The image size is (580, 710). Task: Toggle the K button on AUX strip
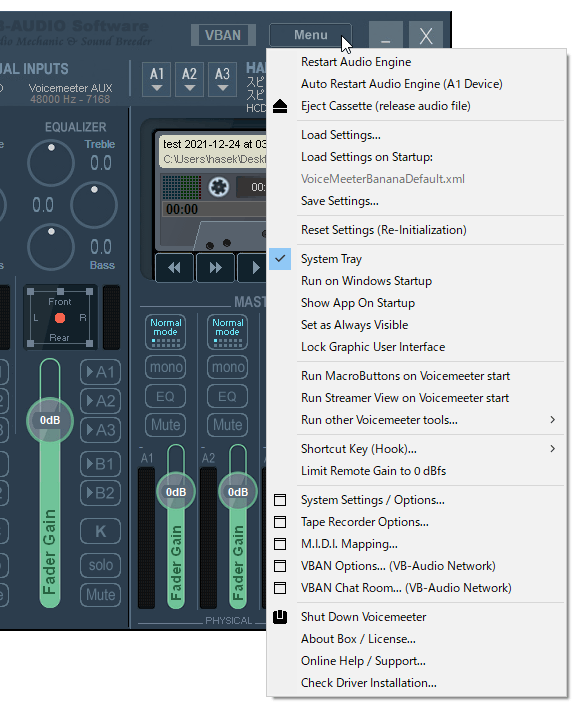[x=101, y=531]
